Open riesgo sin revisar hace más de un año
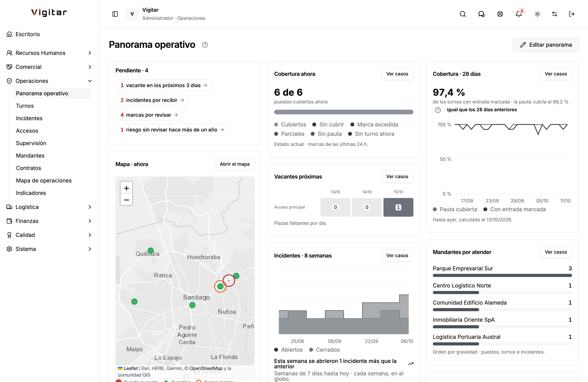The width and height of the screenshot is (588, 382). pyautogui.click(x=172, y=130)
